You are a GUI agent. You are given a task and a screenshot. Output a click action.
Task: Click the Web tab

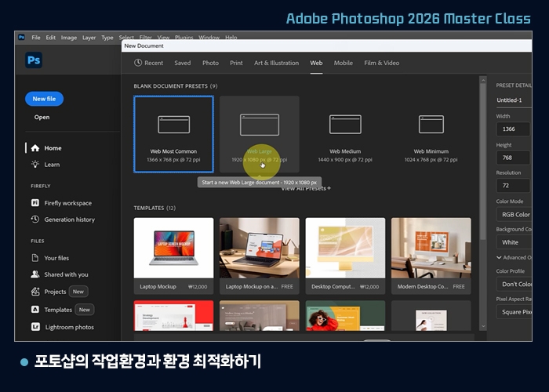click(316, 63)
